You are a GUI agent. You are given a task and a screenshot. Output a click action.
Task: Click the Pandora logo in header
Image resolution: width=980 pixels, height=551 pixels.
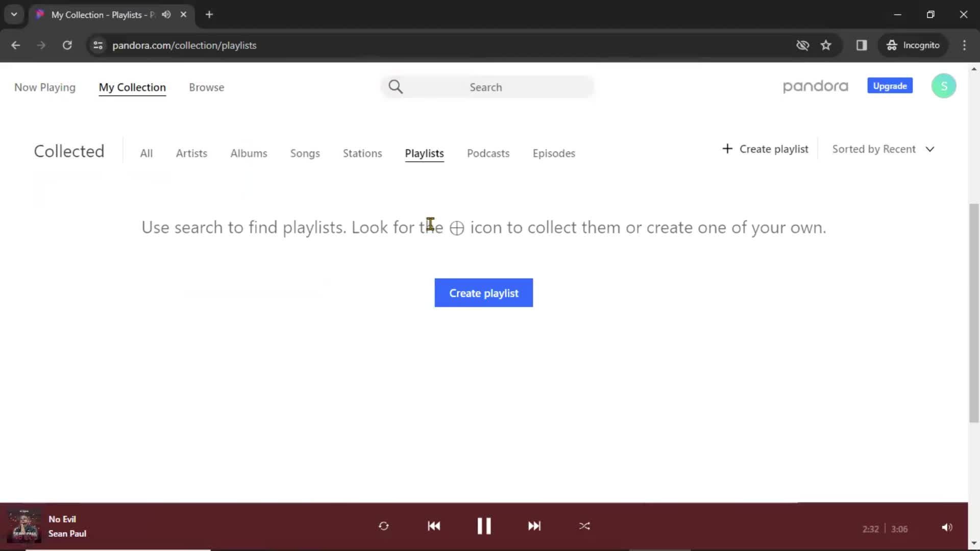(816, 86)
